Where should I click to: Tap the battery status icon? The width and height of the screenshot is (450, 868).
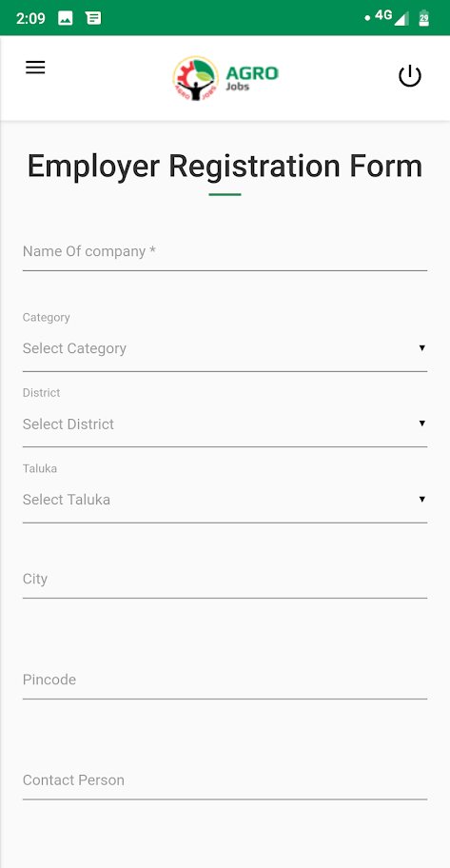(x=424, y=18)
